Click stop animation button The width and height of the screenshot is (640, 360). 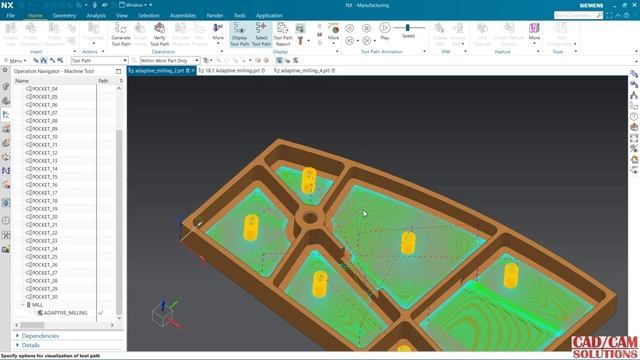coord(367,28)
